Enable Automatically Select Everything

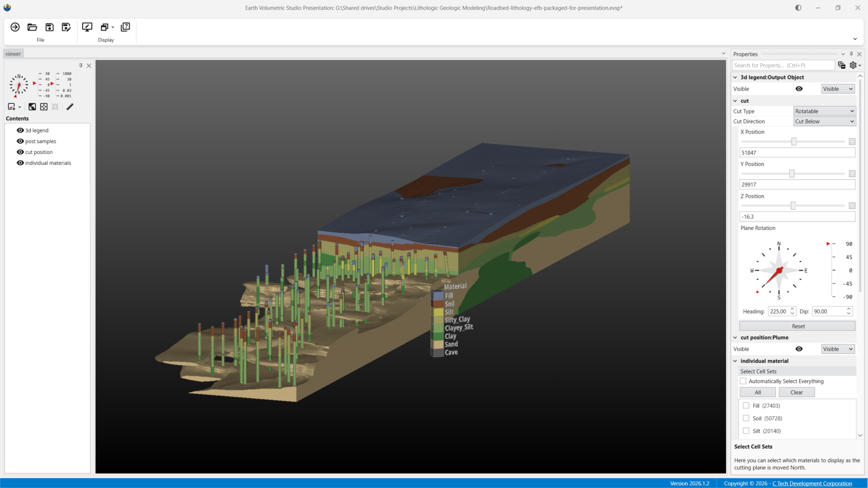pos(743,381)
